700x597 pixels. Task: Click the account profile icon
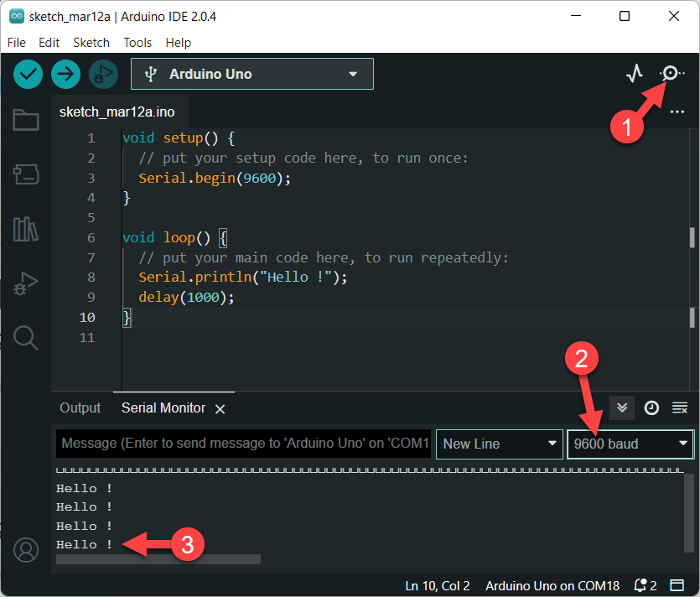tap(26, 550)
